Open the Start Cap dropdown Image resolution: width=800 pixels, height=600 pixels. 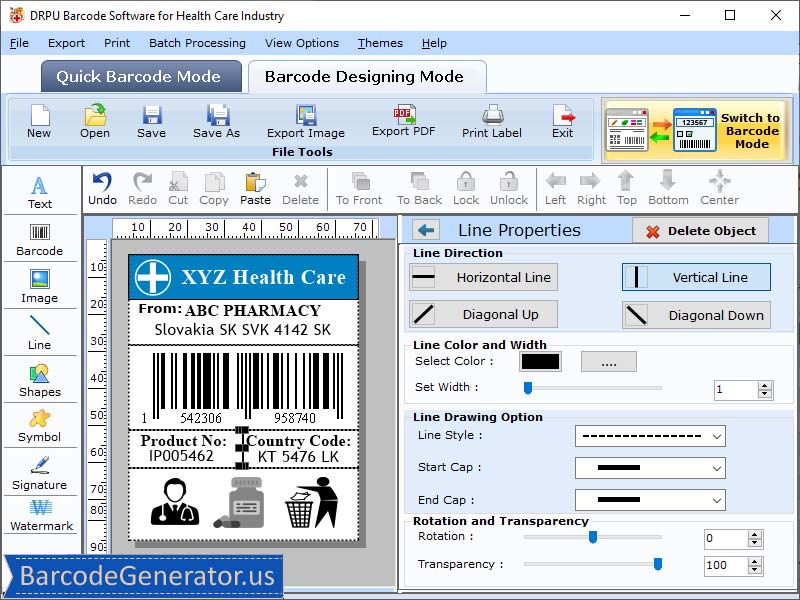coord(650,468)
